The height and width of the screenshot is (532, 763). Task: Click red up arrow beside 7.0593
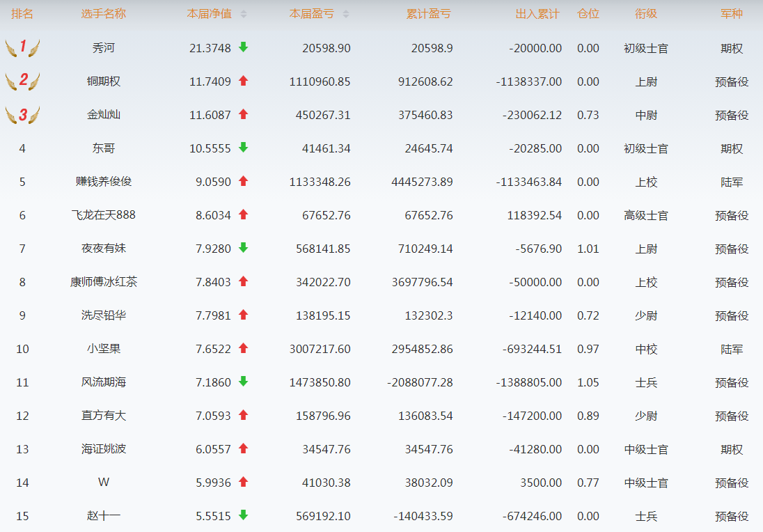[243, 415]
